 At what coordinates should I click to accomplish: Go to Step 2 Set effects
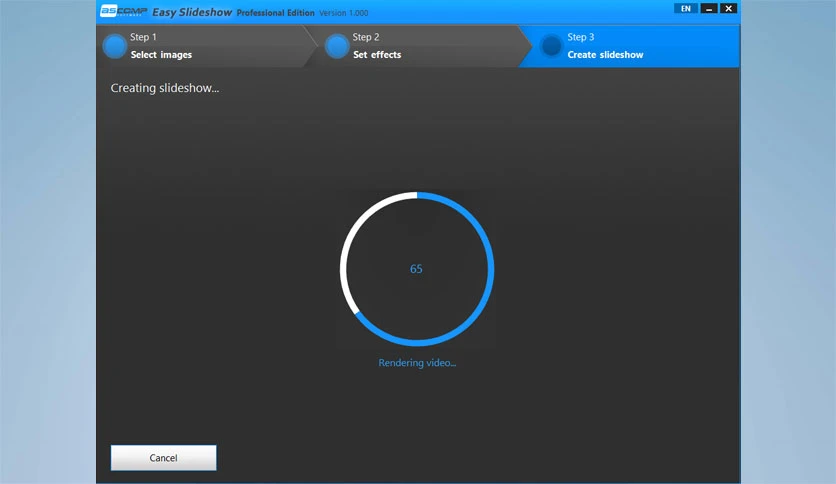tap(419, 46)
